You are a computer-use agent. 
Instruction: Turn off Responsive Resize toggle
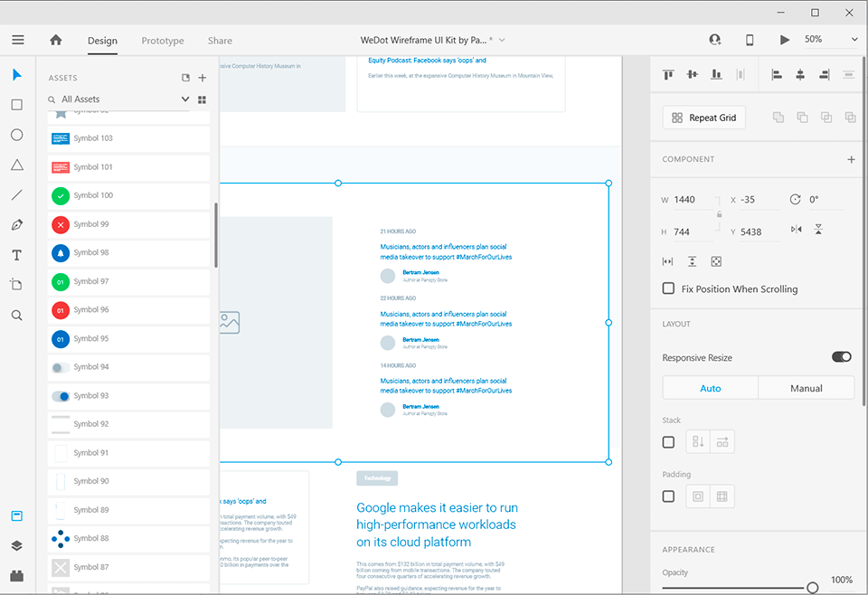[841, 356]
